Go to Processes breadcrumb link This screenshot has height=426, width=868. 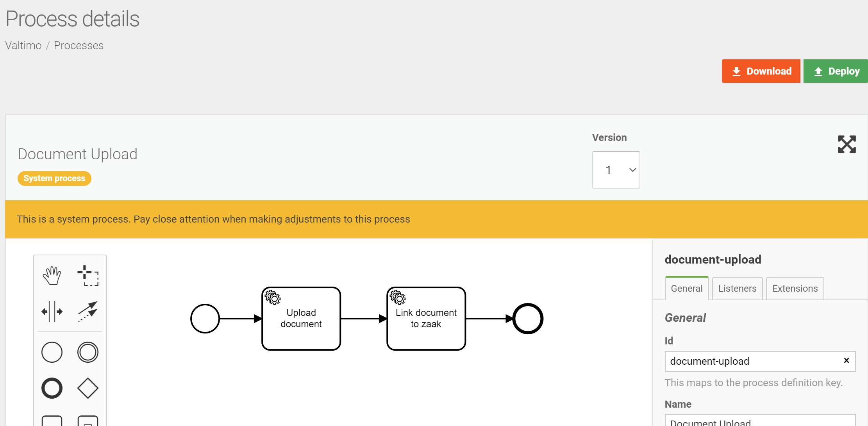[79, 46]
